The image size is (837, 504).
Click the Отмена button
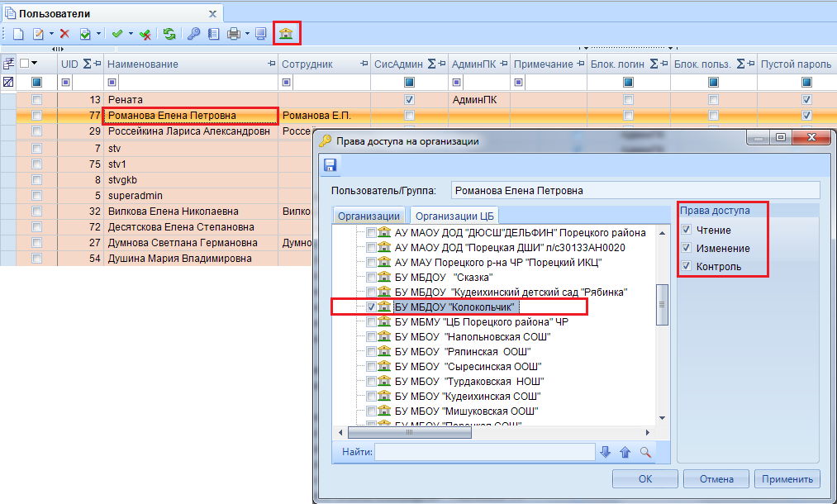tap(716, 479)
